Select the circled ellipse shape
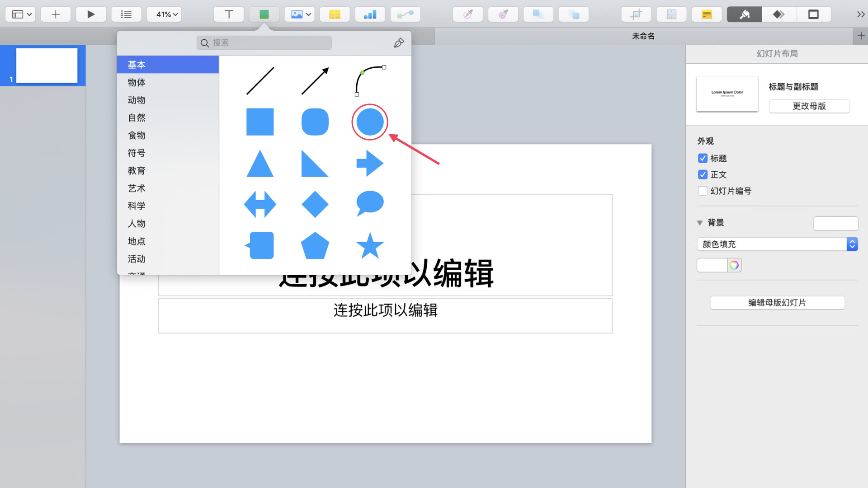Viewport: 868px width, 488px height. pyautogui.click(x=370, y=122)
